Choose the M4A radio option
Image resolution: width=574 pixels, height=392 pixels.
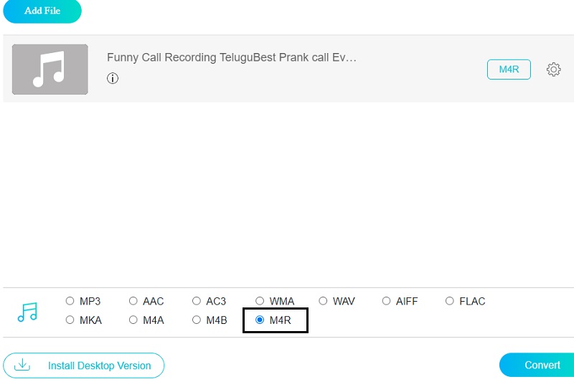click(133, 320)
